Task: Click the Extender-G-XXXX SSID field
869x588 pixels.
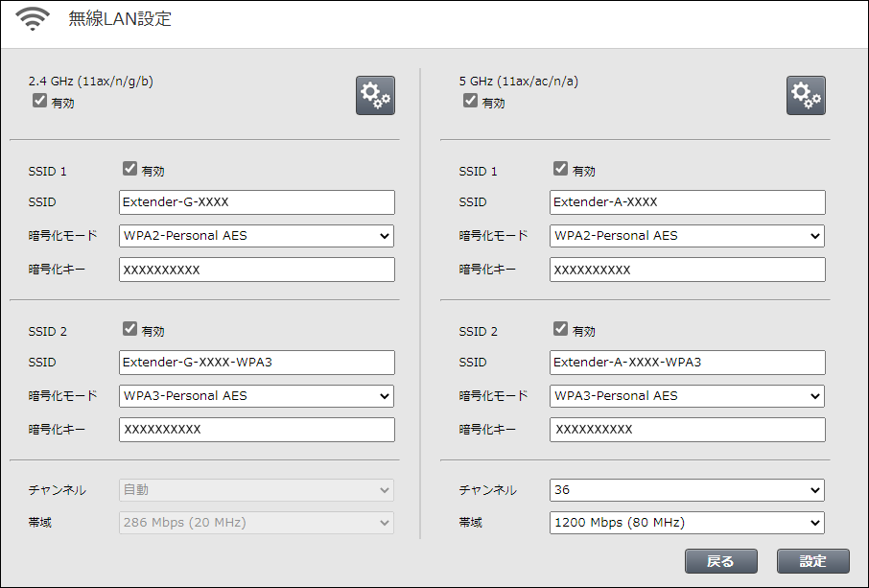Action: point(256,202)
